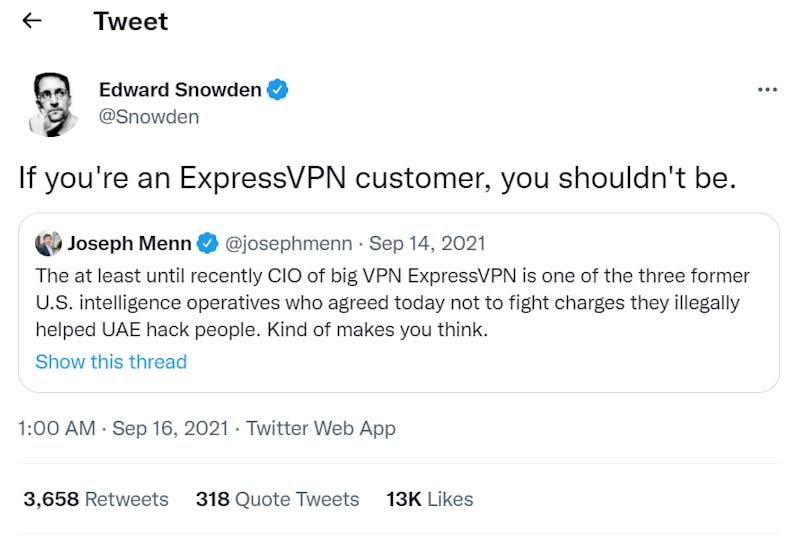Image resolution: width=800 pixels, height=542 pixels.
Task: Click Joseph Menn's small avatar
Action: pyautogui.click(x=48, y=243)
